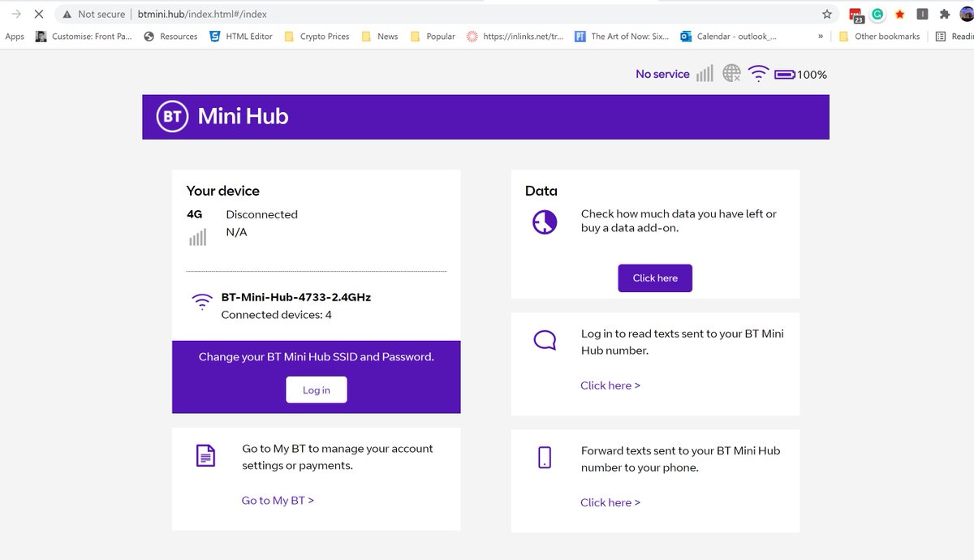Click the No service status text

[x=662, y=74]
